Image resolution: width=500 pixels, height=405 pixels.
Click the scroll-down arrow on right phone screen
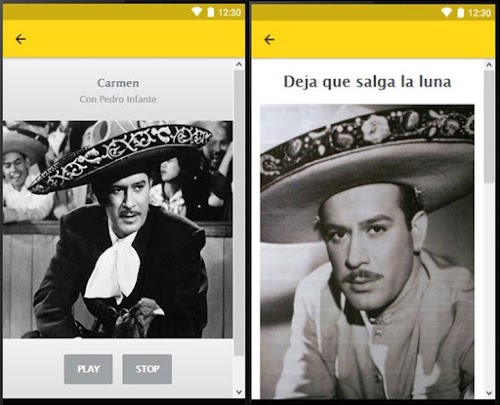(x=489, y=393)
